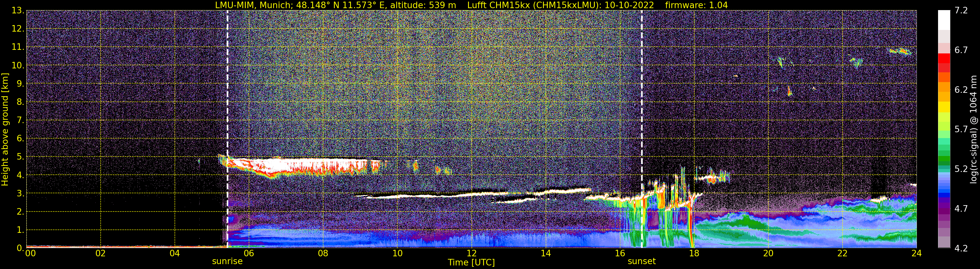This screenshot has height=269, width=980.
Task: Click the height axis tick '0.'
Action: click(x=20, y=248)
